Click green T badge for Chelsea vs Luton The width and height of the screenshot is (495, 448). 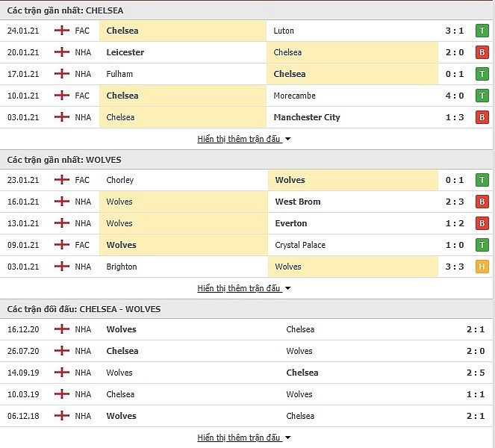click(482, 31)
